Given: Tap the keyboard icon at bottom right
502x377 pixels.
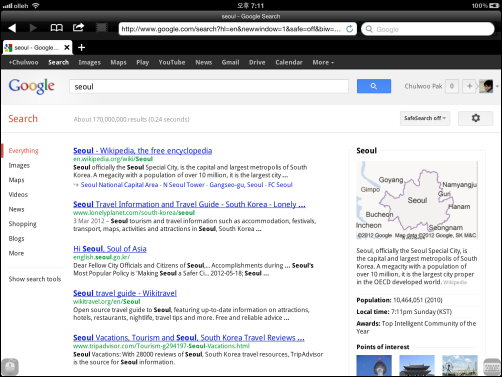Looking at the screenshot, I should point(491,367).
